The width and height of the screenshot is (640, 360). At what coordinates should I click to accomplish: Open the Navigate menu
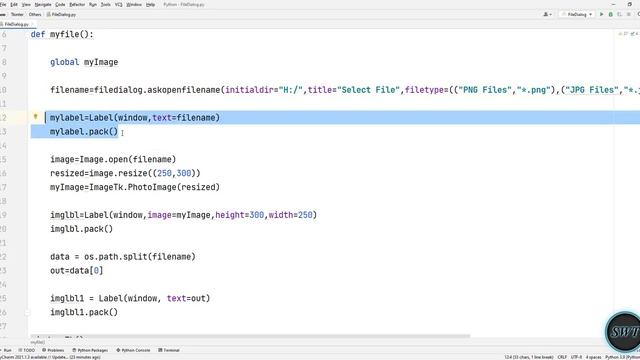click(43, 4)
